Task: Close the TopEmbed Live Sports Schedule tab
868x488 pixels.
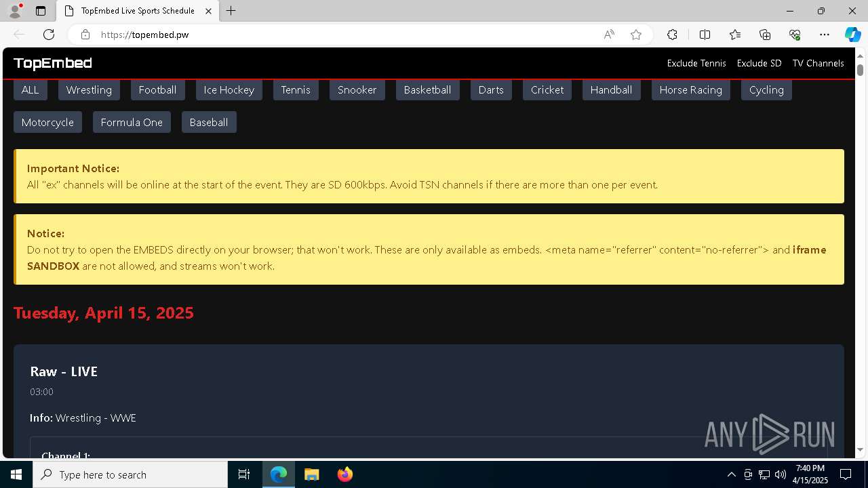Action: [x=209, y=11]
